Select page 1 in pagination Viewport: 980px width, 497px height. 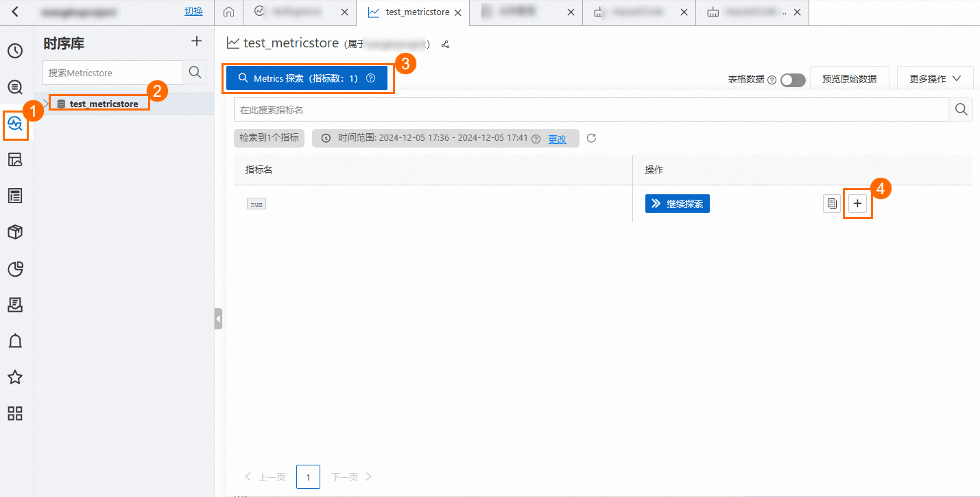click(x=309, y=477)
